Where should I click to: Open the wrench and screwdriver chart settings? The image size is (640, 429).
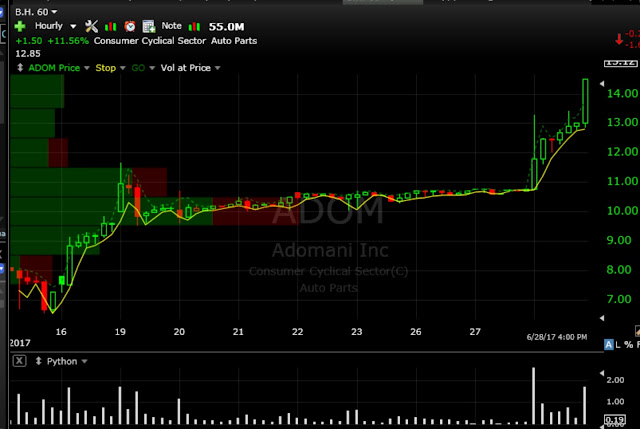[91, 27]
